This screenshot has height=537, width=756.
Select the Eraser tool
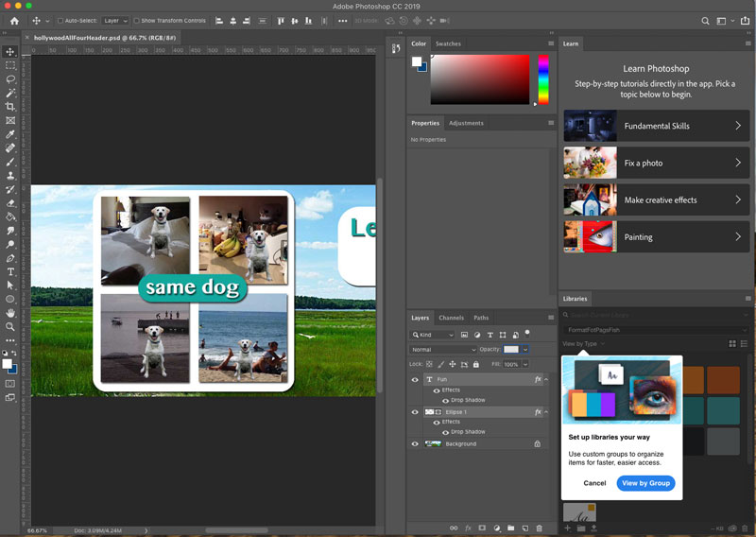[x=10, y=202]
